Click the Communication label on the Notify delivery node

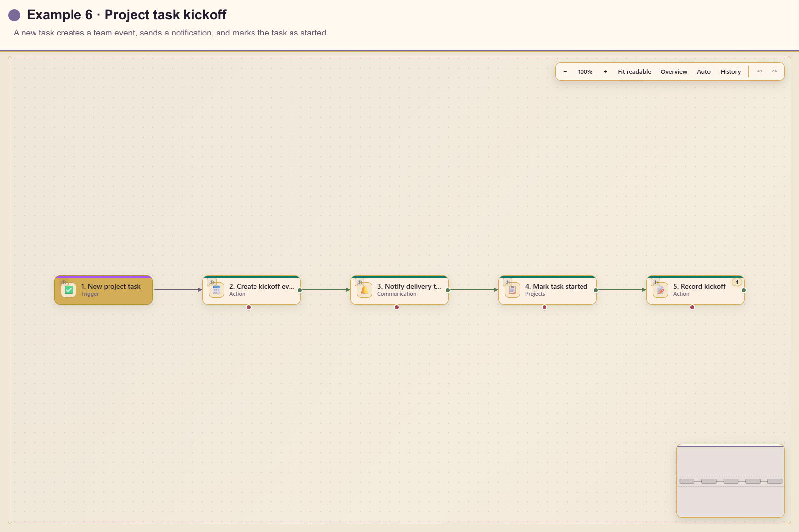pos(397,294)
